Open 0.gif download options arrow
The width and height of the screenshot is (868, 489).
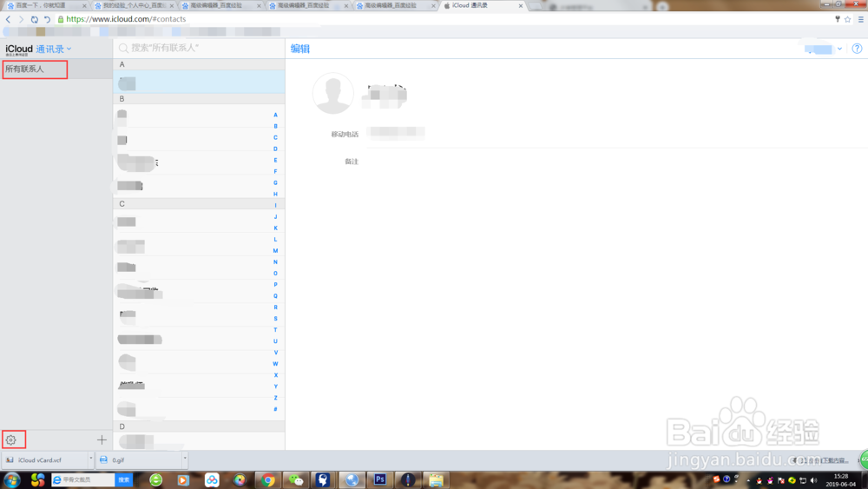[x=185, y=459]
